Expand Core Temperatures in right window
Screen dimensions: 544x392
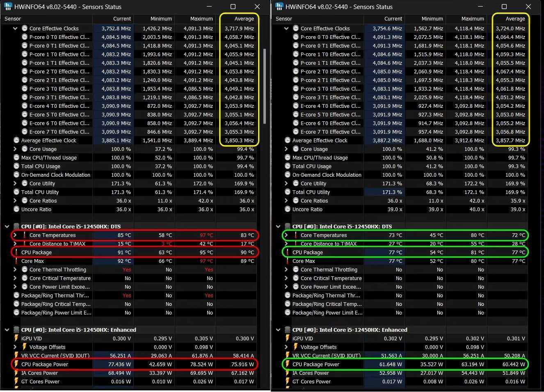point(286,235)
